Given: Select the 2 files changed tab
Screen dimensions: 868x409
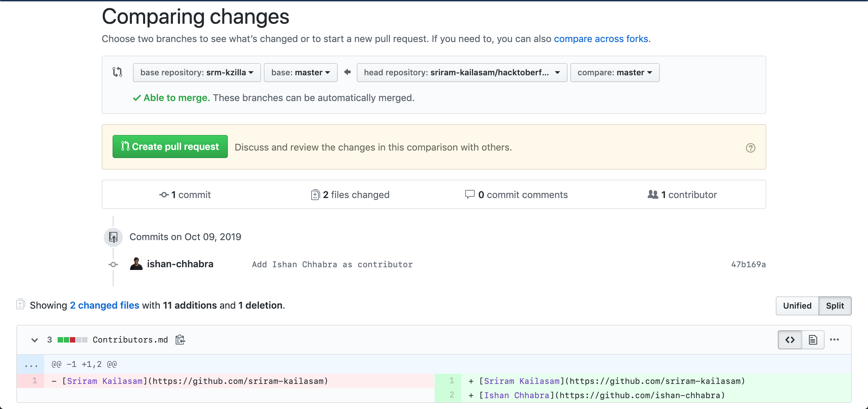Looking at the screenshot, I should pos(350,195).
